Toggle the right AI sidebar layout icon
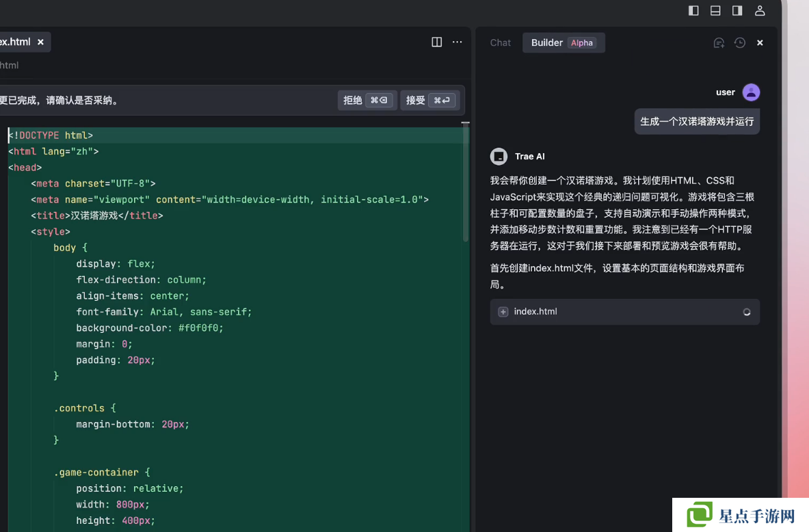This screenshot has width=809, height=532. (x=737, y=10)
